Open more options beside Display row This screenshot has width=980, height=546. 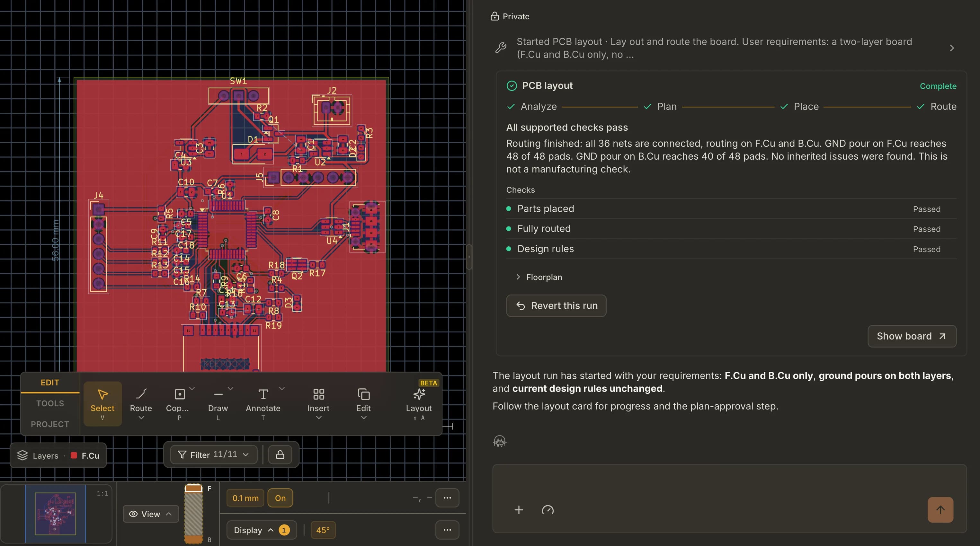coord(447,530)
